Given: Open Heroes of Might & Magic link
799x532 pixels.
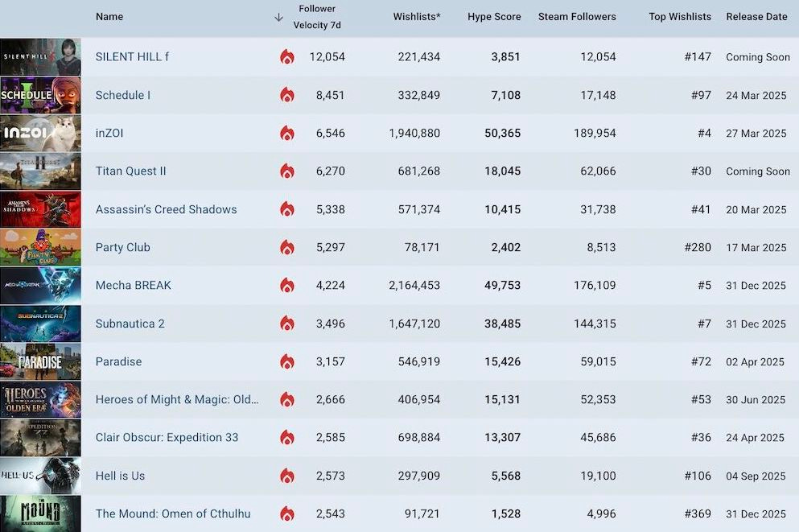Looking at the screenshot, I should tap(177, 399).
